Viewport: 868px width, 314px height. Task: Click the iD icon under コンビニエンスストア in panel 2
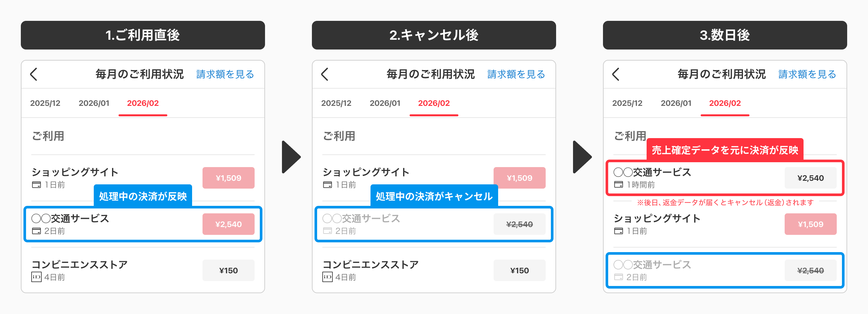(x=328, y=277)
